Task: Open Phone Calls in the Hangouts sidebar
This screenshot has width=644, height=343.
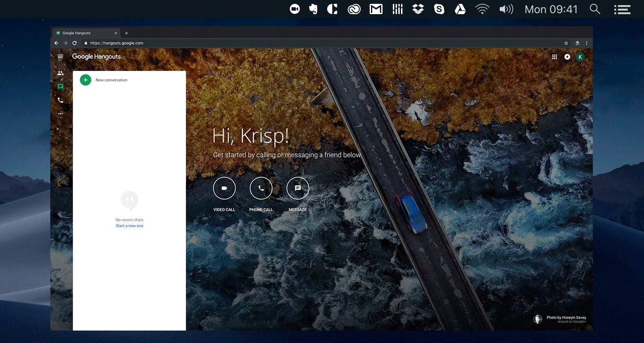Action: [x=61, y=100]
